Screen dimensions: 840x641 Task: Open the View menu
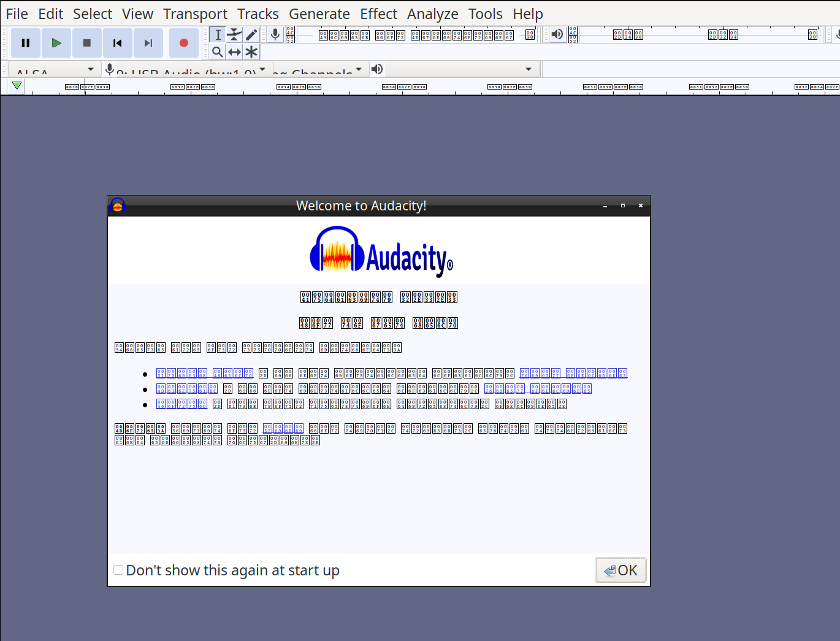tap(137, 14)
